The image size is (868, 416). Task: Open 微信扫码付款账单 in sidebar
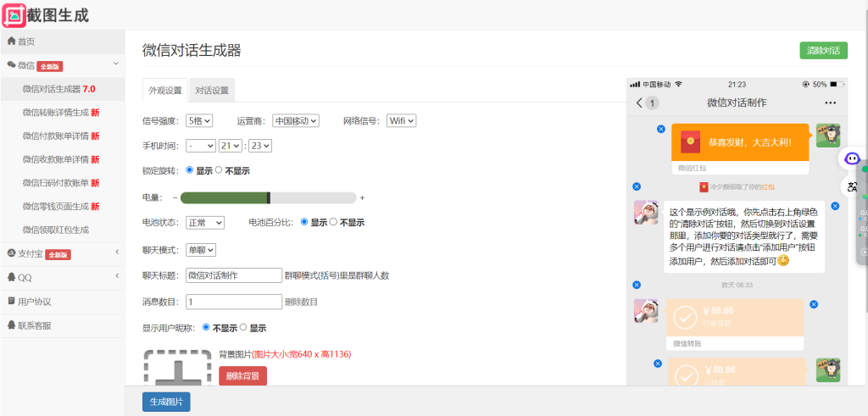[61, 183]
